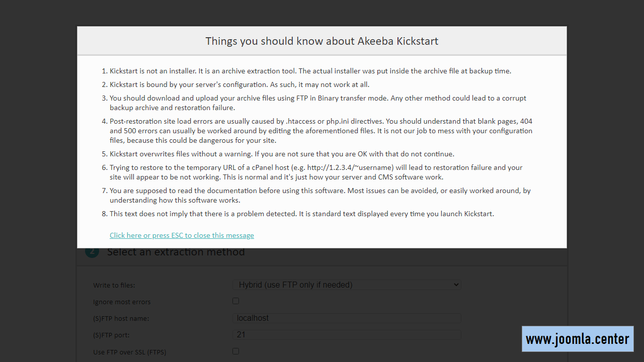Viewport: 644px width, 362px height.
Task: Click the note on FTP Binary transfer mode
Action: 318,103
